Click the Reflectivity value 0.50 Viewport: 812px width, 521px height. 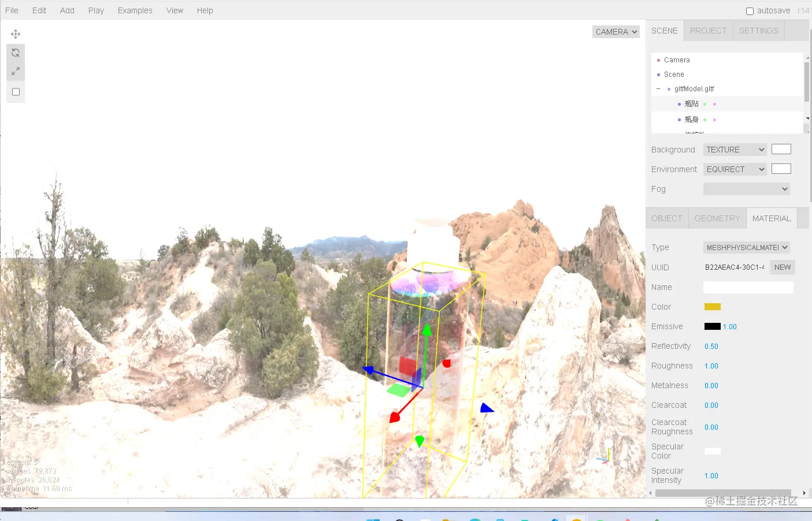click(711, 347)
